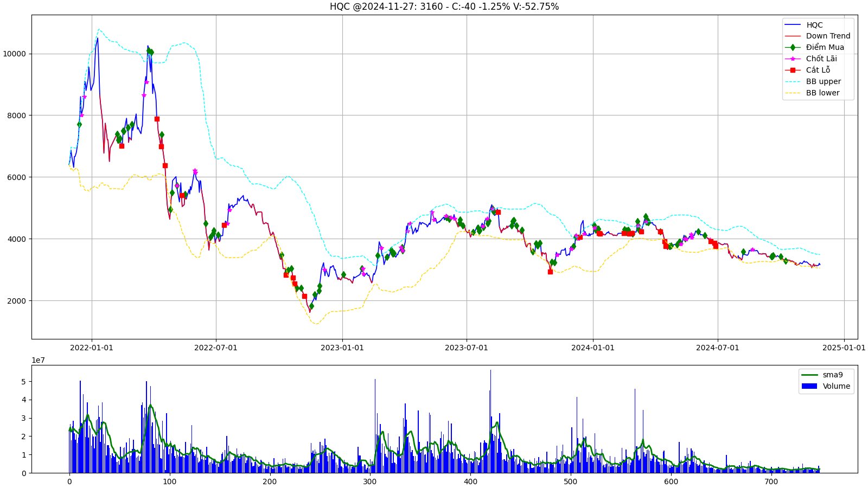Click the volume spike bar near index 305
The image size is (868, 488).
point(375,426)
